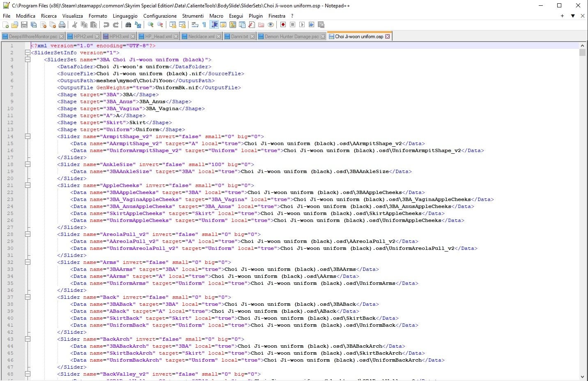Open Find with the binoculars icon
The width and height of the screenshot is (588, 381).
click(128, 25)
